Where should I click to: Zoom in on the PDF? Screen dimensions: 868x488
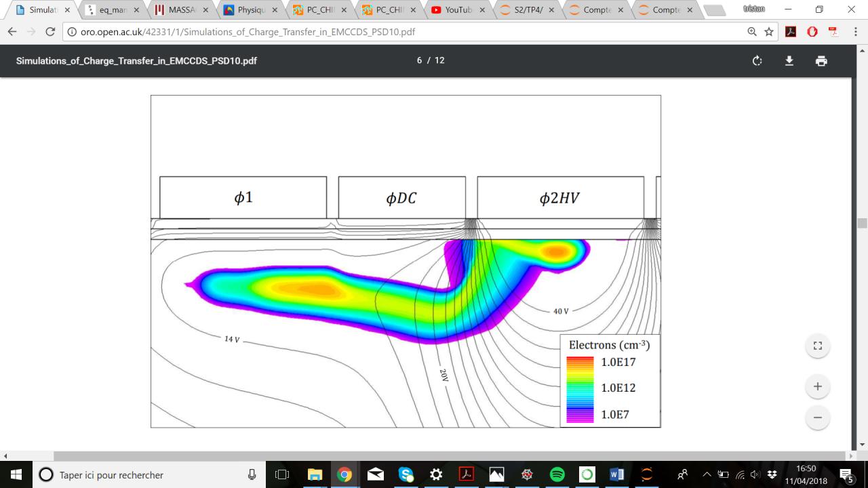tap(818, 386)
